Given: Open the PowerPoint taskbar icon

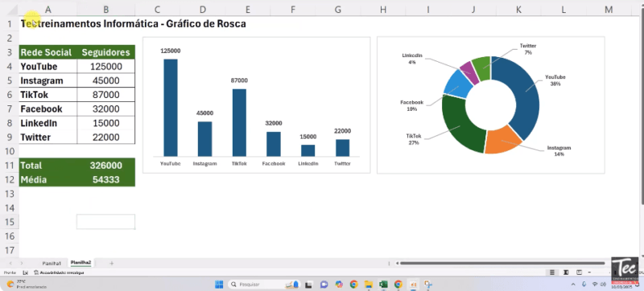Looking at the screenshot, I should point(413,284).
